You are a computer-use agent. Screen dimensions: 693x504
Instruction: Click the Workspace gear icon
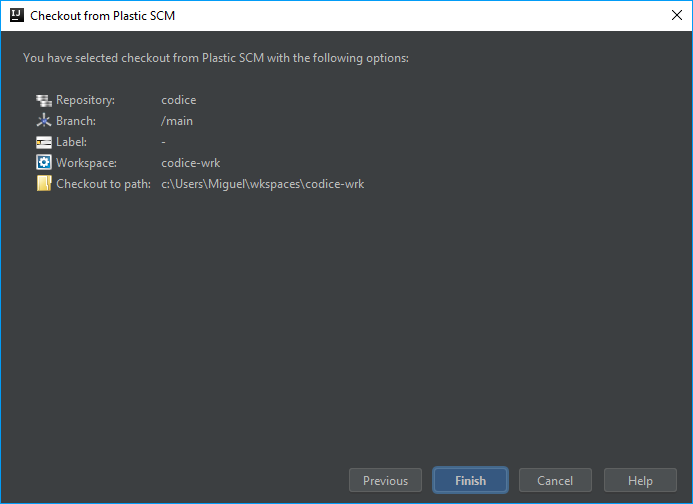pos(44,163)
